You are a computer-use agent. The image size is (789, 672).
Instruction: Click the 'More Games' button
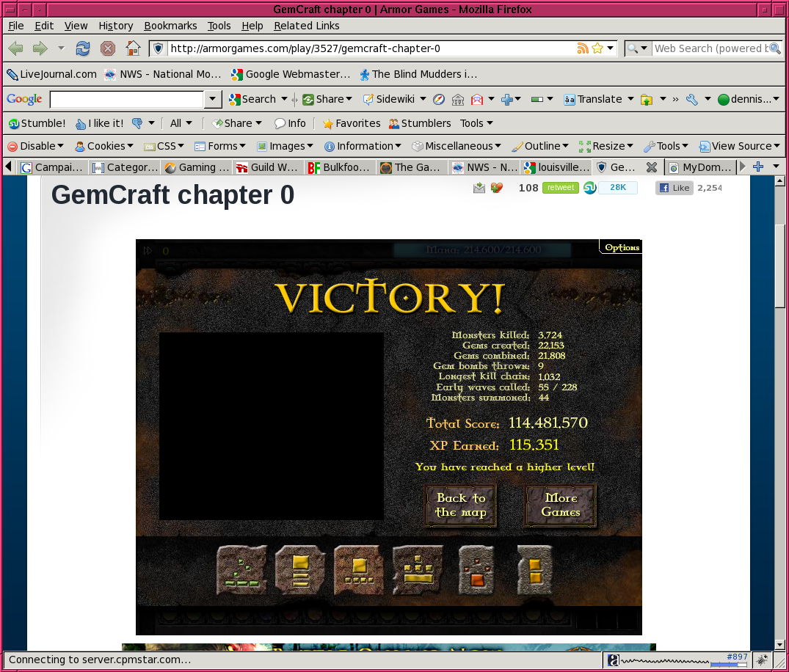[561, 505]
